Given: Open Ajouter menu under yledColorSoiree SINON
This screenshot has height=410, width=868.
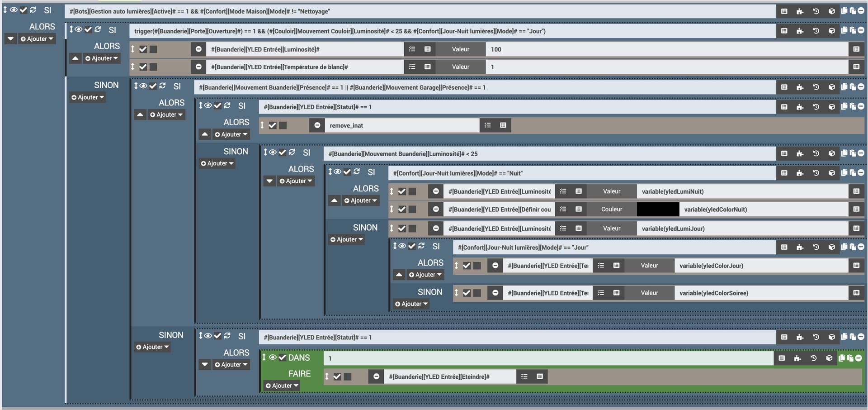Looking at the screenshot, I should (x=411, y=304).
